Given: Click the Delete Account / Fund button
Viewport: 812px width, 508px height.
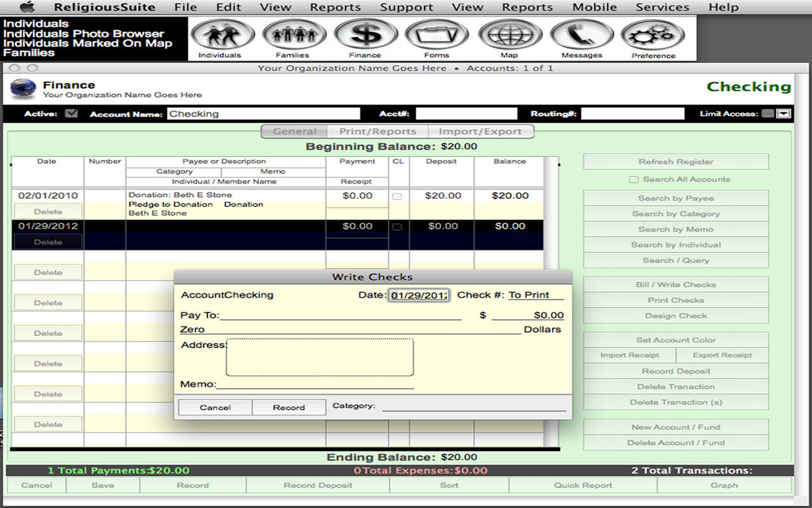Looking at the screenshot, I should point(676,443).
